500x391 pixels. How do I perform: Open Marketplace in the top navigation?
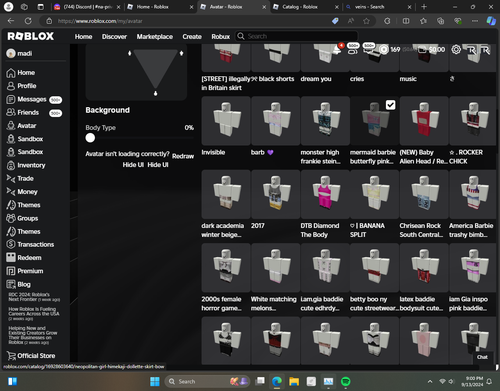click(155, 36)
